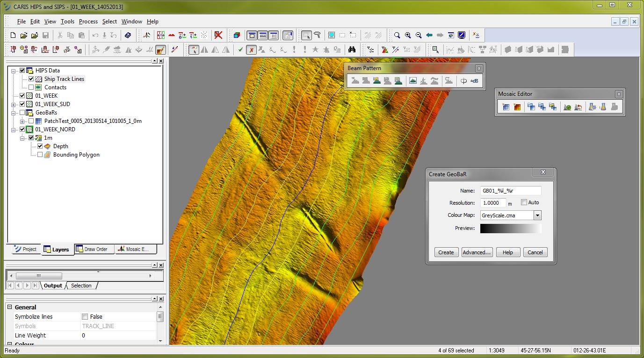Click the lasso selection tool

tap(317, 35)
